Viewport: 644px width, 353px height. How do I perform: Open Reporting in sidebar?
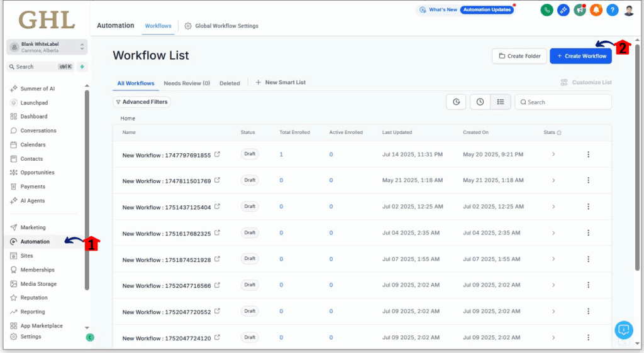point(33,312)
